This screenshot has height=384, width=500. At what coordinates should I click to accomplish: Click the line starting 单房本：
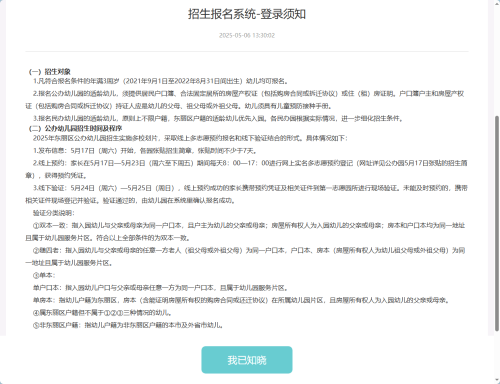pyautogui.click(x=241, y=300)
